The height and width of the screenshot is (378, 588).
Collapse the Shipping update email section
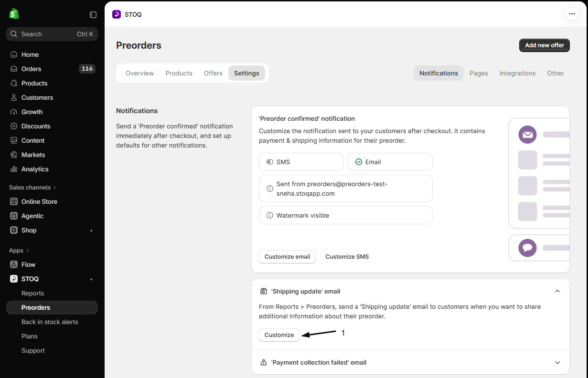pyautogui.click(x=557, y=291)
